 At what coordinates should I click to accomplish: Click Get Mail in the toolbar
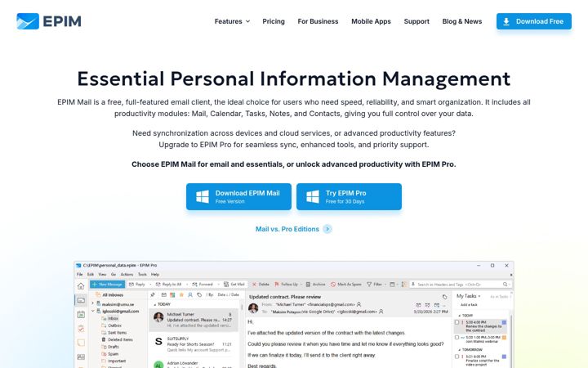234,285
